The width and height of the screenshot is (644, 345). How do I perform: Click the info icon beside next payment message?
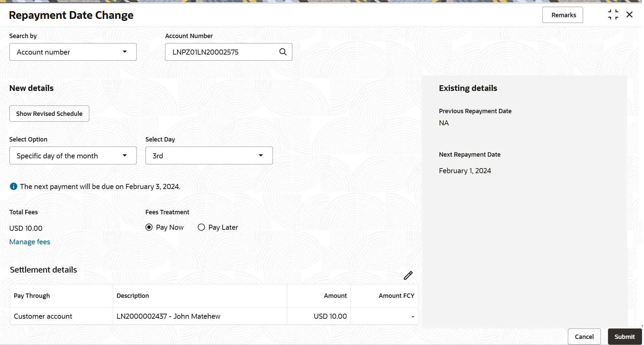(13, 186)
